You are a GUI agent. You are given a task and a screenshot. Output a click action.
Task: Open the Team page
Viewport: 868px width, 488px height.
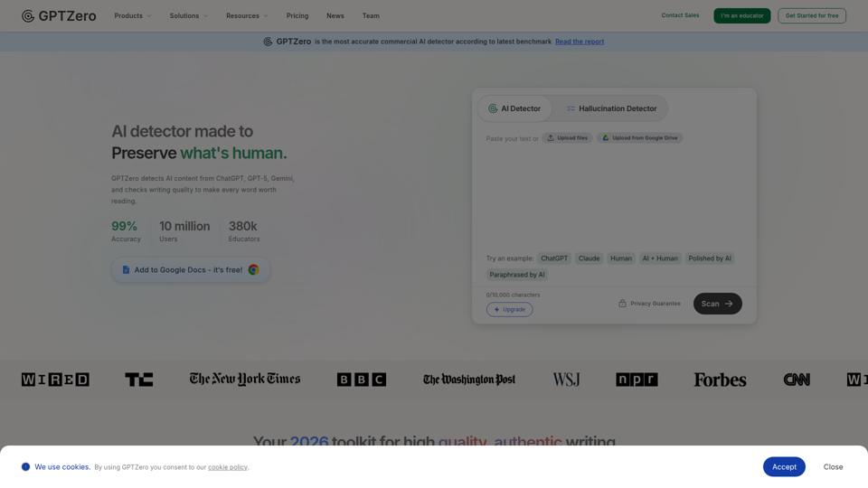[371, 16]
